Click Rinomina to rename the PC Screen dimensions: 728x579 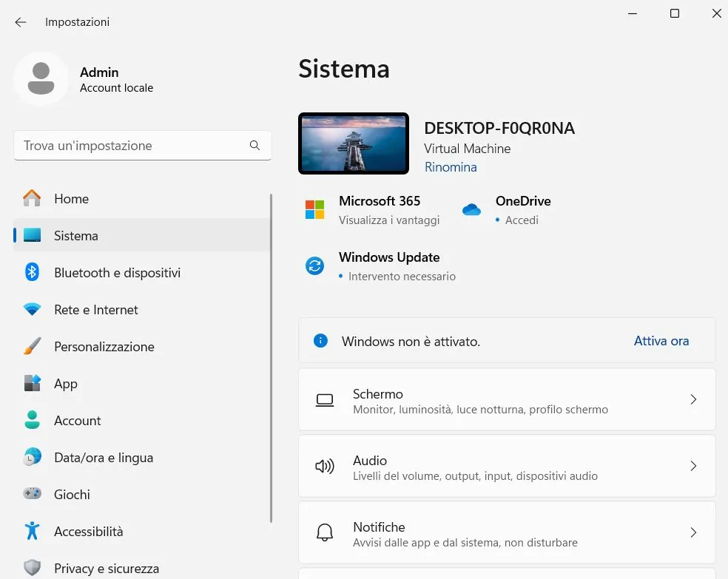(x=450, y=167)
